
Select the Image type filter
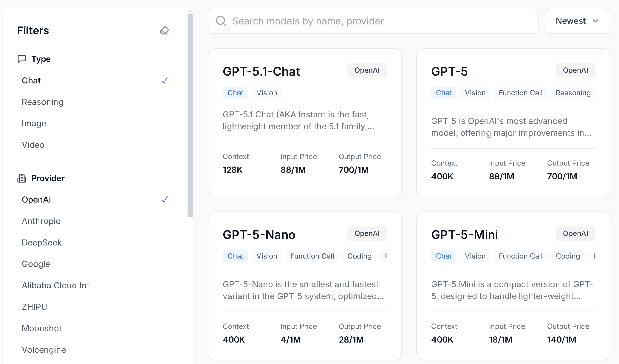[34, 123]
